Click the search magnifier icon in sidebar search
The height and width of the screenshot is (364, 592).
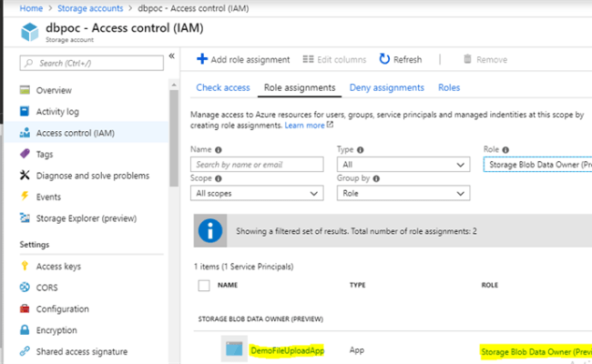tap(29, 63)
